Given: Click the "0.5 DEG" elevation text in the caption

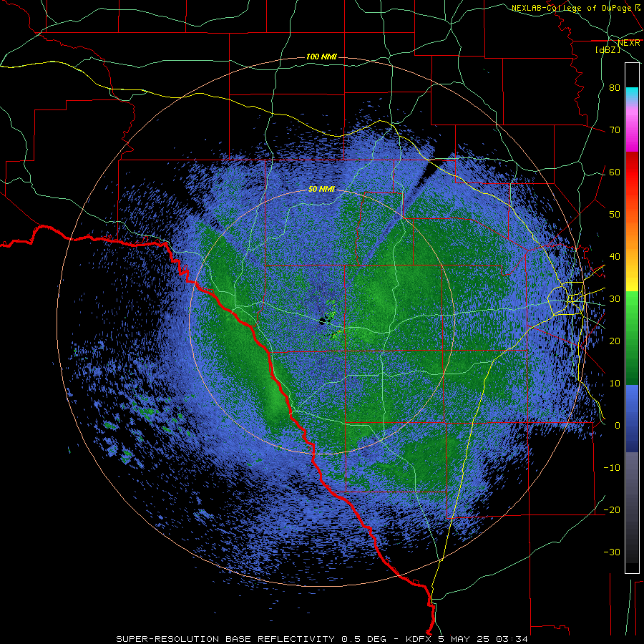Looking at the screenshot, I should pyautogui.click(x=364, y=639).
